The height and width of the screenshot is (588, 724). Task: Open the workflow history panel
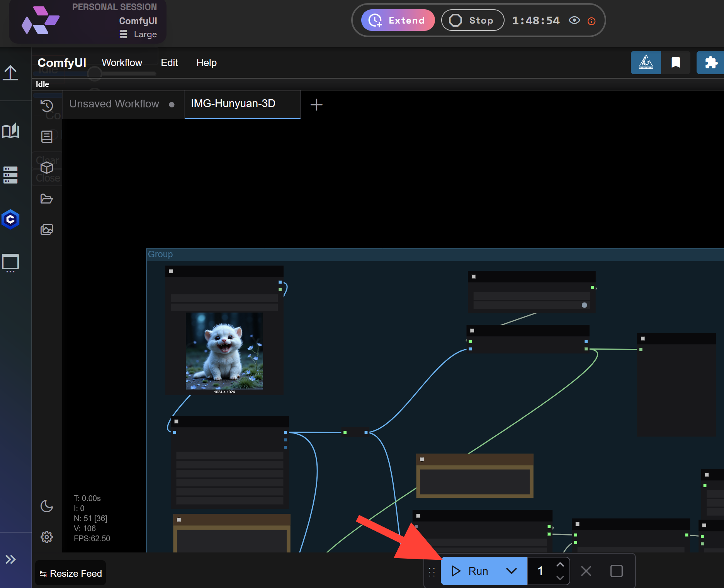click(47, 105)
